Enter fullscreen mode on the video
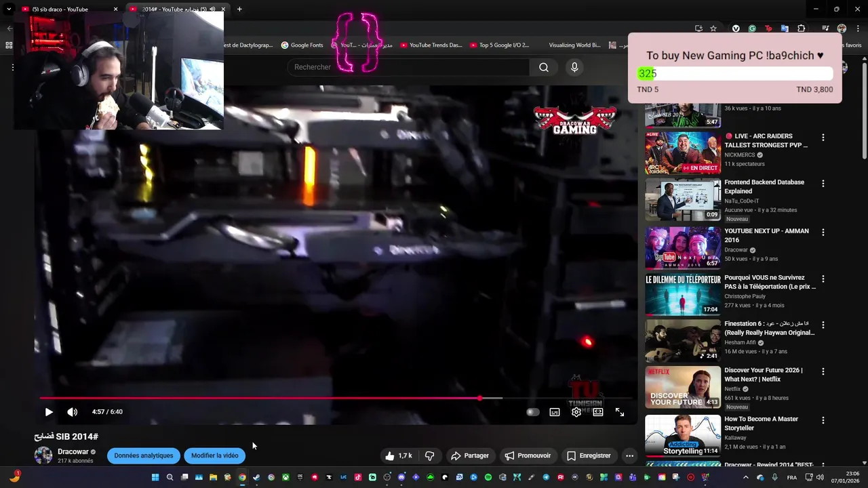The image size is (868, 488). (620, 412)
